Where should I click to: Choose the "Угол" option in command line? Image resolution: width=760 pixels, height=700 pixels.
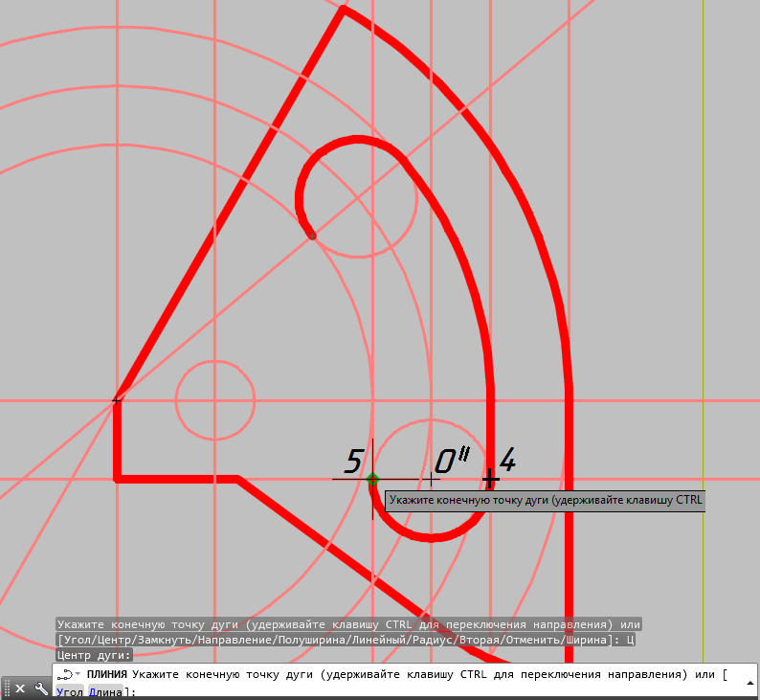coord(69,690)
